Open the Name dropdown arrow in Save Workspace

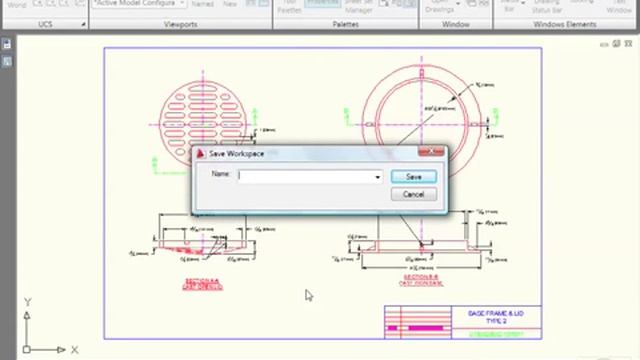coord(378,177)
